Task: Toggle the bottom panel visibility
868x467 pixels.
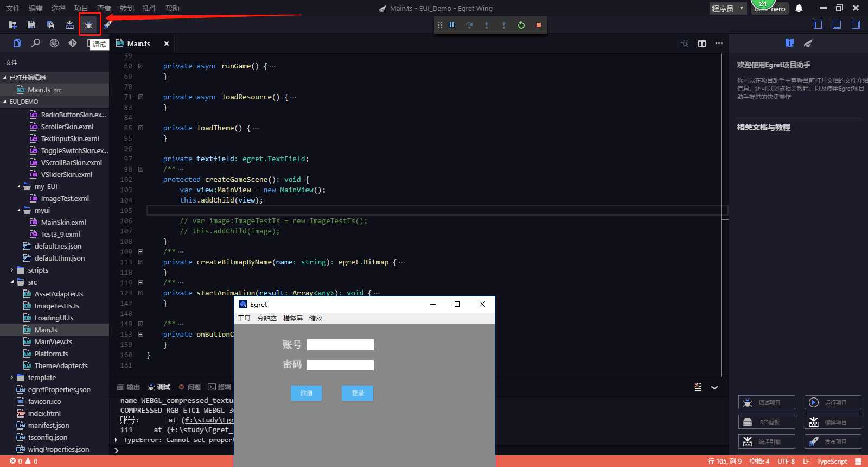Action: point(837,25)
